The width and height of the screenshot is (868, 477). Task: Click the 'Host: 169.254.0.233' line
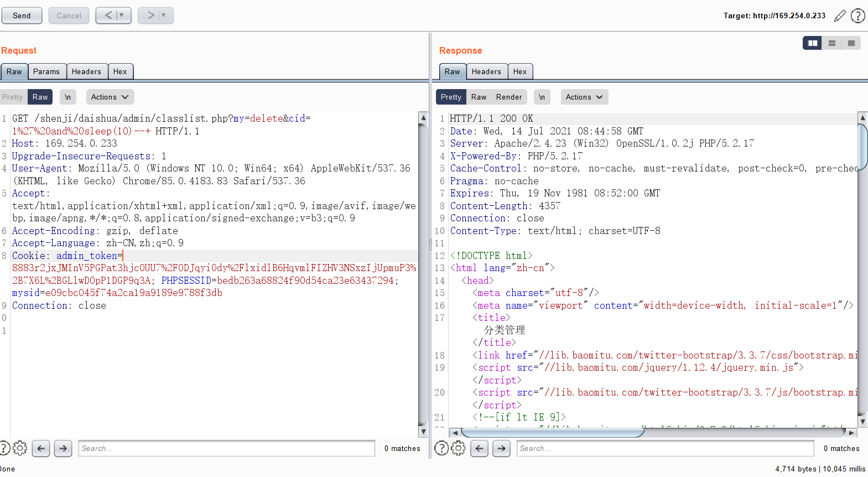click(x=65, y=143)
